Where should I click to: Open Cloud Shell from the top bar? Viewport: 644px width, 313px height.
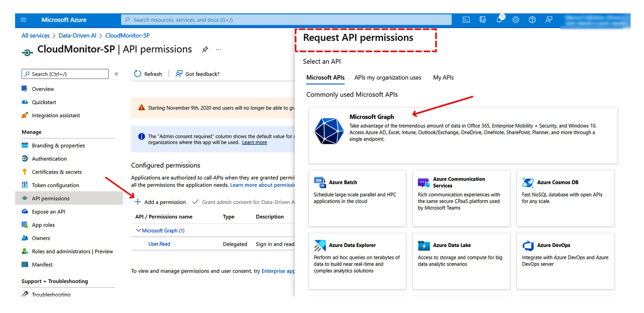click(x=466, y=20)
